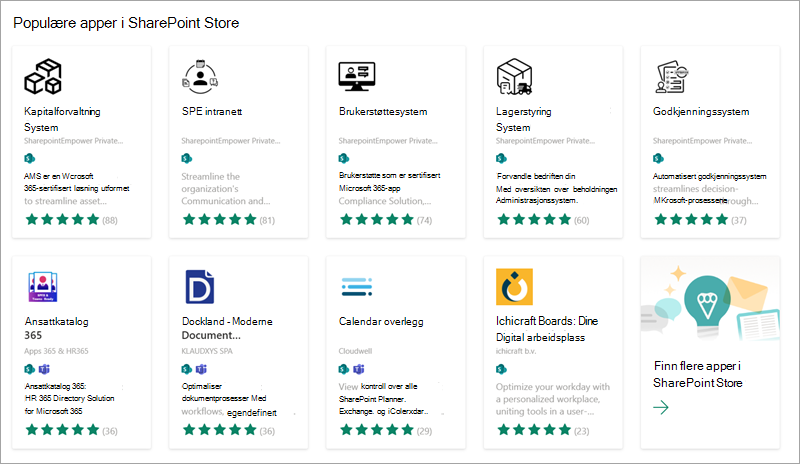Open the Calendar overlegg app title

click(x=381, y=322)
